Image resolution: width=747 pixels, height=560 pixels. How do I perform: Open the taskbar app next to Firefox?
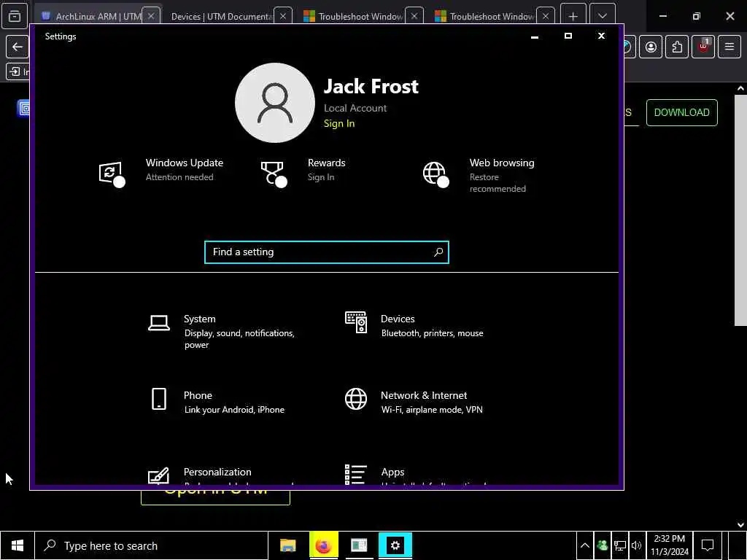click(x=359, y=545)
